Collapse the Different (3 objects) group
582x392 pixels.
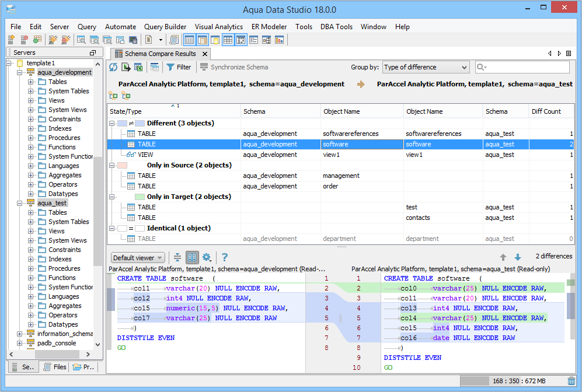pos(111,123)
